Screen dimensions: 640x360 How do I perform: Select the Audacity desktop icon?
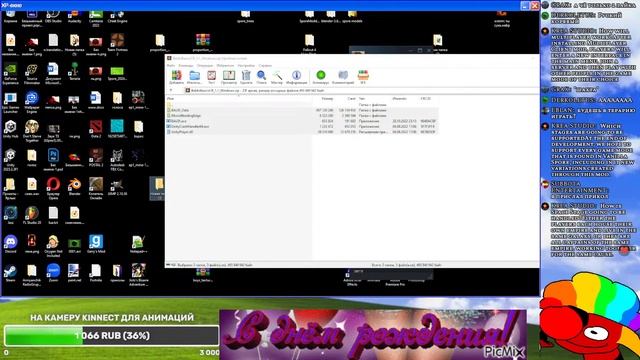74,17
